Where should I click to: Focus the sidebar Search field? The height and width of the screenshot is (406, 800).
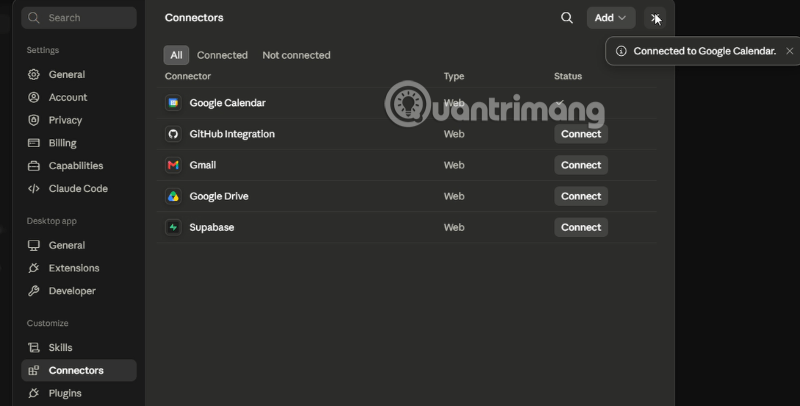[79, 18]
